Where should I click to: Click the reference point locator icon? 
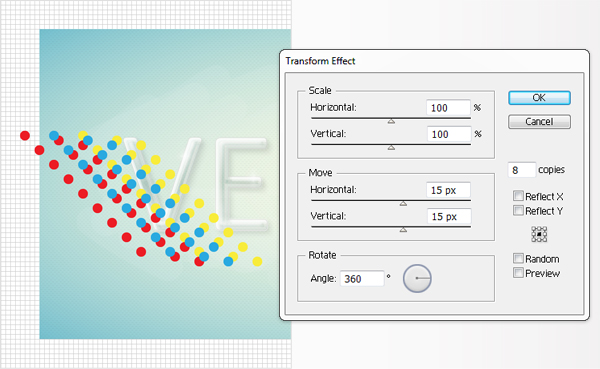pos(539,234)
